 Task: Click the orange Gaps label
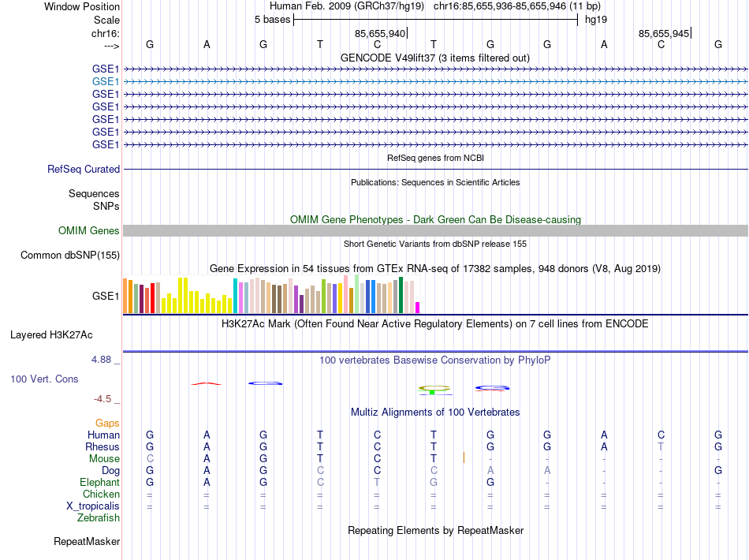(x=107, y=423)
